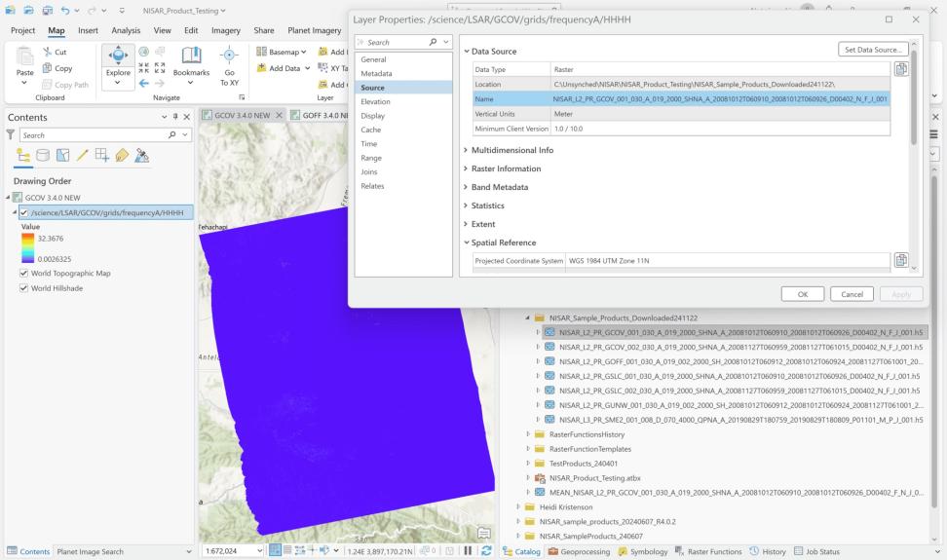Copy Spatial Reference properties to clipboard
This screenshot has width=947, height=560.
pos(901,260)
